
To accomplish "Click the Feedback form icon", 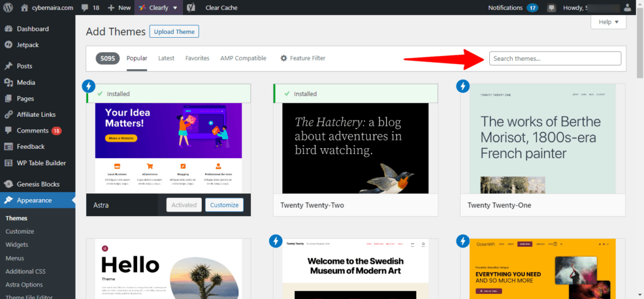I will [x=8, y=146].
